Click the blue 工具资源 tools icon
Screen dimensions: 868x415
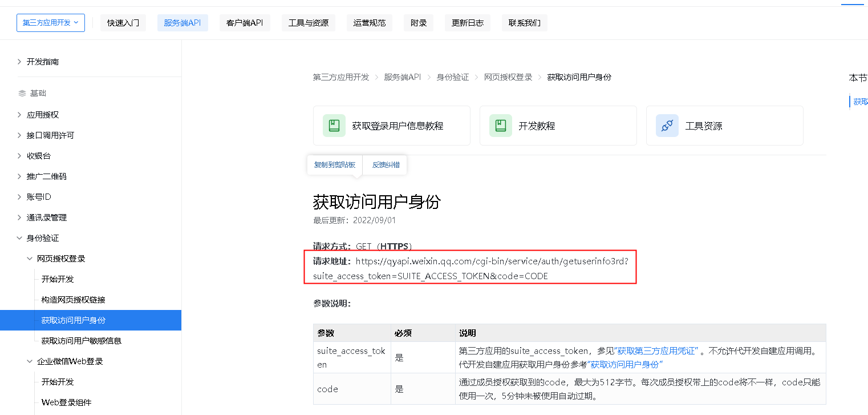667,125
